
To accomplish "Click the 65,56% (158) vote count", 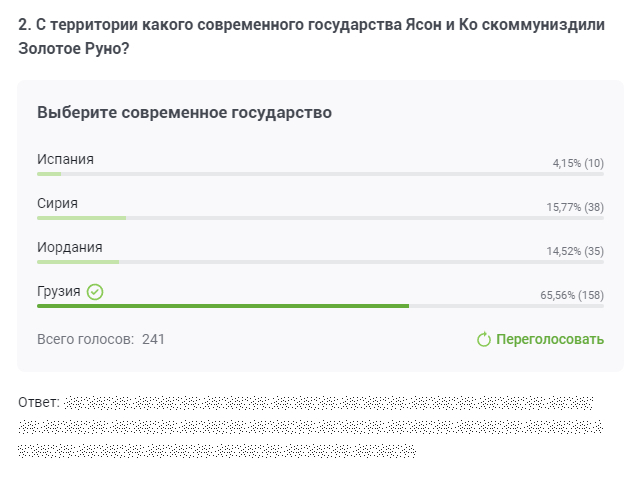I will [x=572, y=295].
